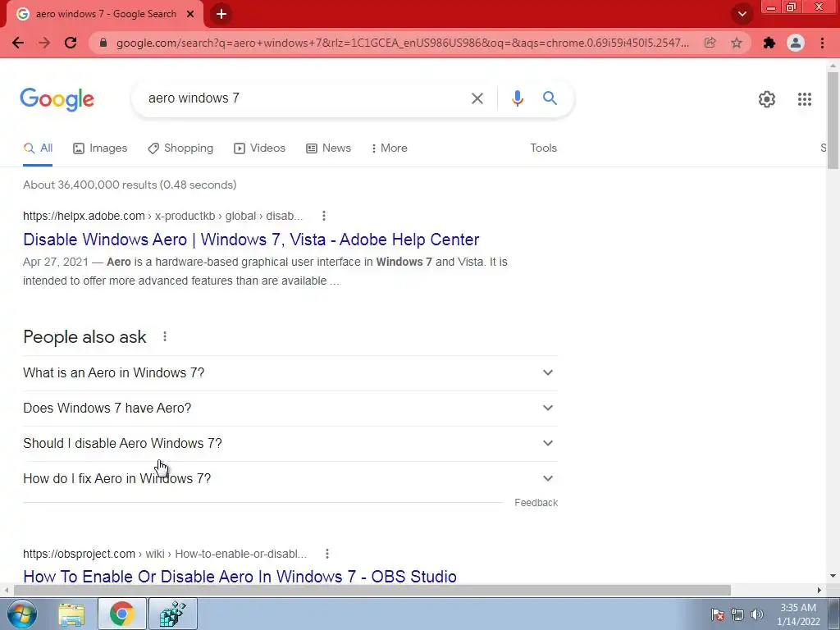Expand 'How do I fix Aero in Windows 7?'
Screen dimensions: 840x630
click(290, 478)
